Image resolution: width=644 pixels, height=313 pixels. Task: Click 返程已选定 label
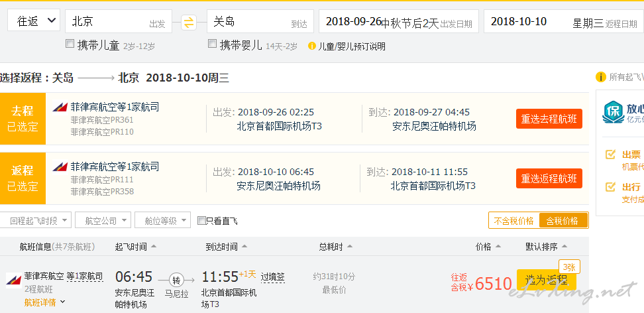(23, 178)
